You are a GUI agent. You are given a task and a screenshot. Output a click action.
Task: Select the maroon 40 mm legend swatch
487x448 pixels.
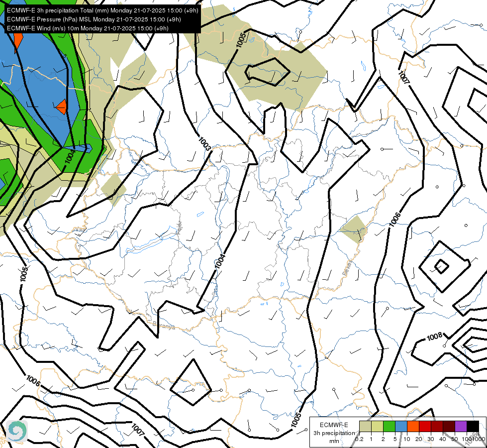[x=449, y=426]
